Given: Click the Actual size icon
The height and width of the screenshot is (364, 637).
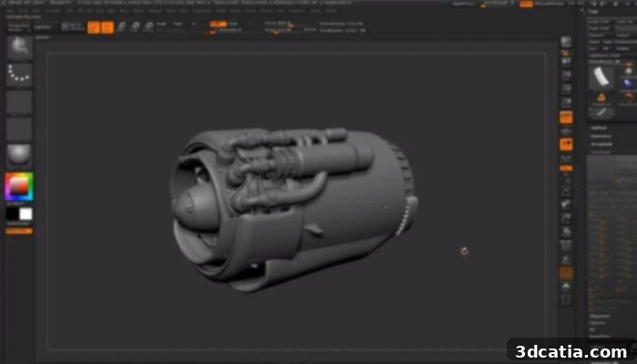Looking at the screenshot, I should point(566,89).
